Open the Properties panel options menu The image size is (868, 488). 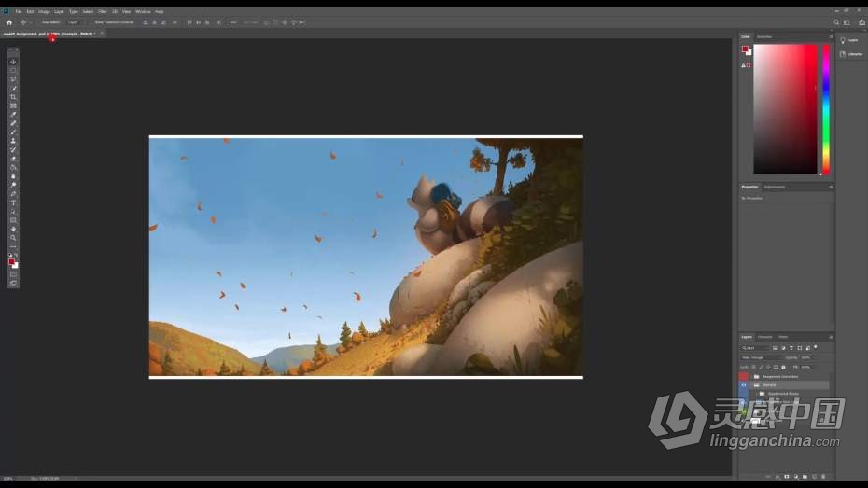point(831,187)
